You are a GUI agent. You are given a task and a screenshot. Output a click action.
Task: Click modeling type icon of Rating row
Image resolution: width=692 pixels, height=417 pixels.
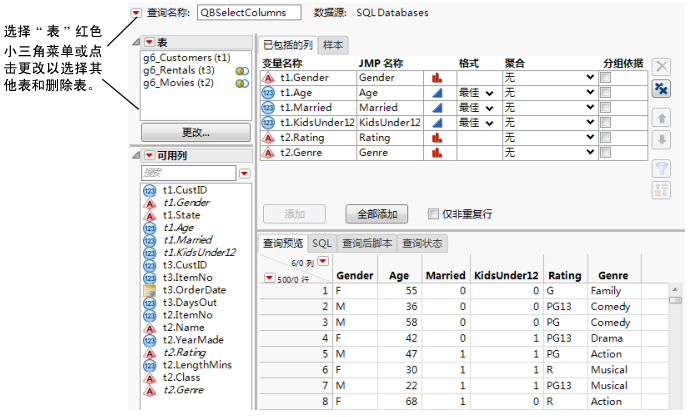click(437, 138)
